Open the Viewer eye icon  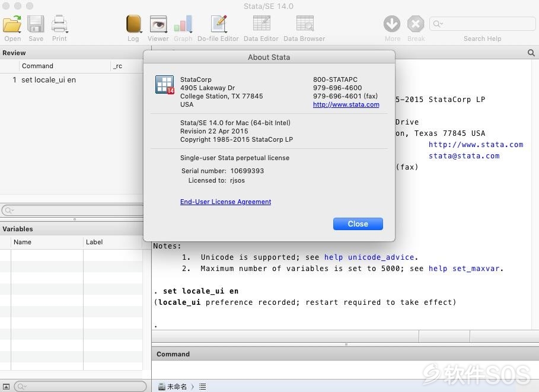[158, 24]
